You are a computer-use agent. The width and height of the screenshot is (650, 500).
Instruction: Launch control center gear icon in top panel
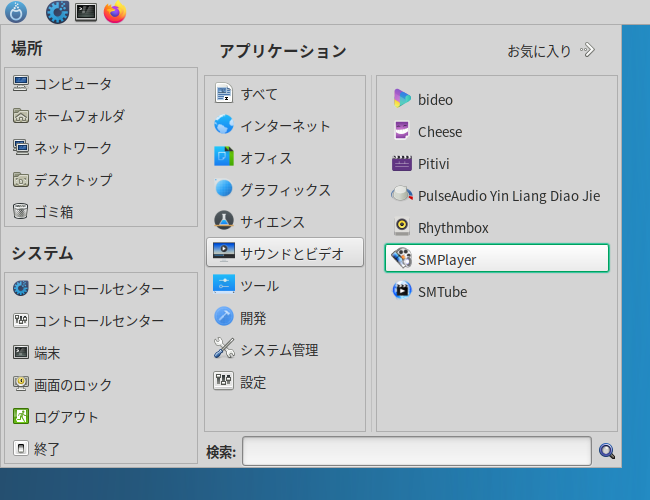(x=58, y=12)
